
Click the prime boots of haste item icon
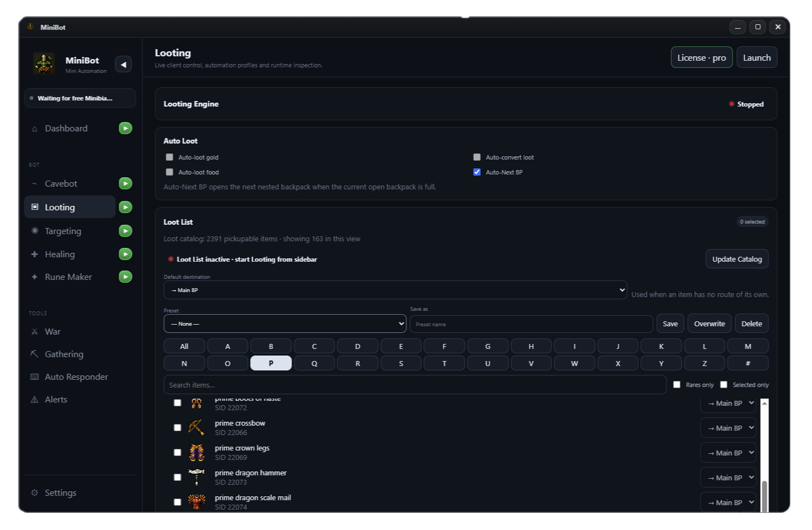point(197,404)
